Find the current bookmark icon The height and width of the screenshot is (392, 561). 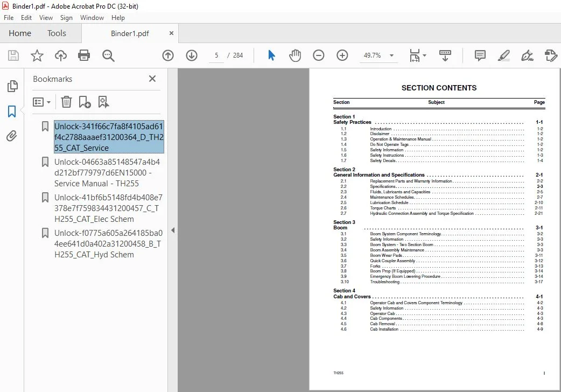[104, 102]
